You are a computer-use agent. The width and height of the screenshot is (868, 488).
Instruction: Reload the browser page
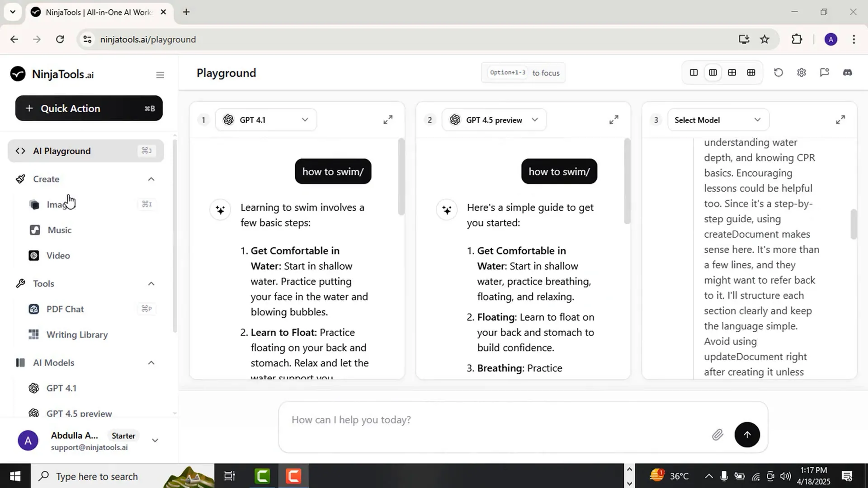[x=60, y=39]
